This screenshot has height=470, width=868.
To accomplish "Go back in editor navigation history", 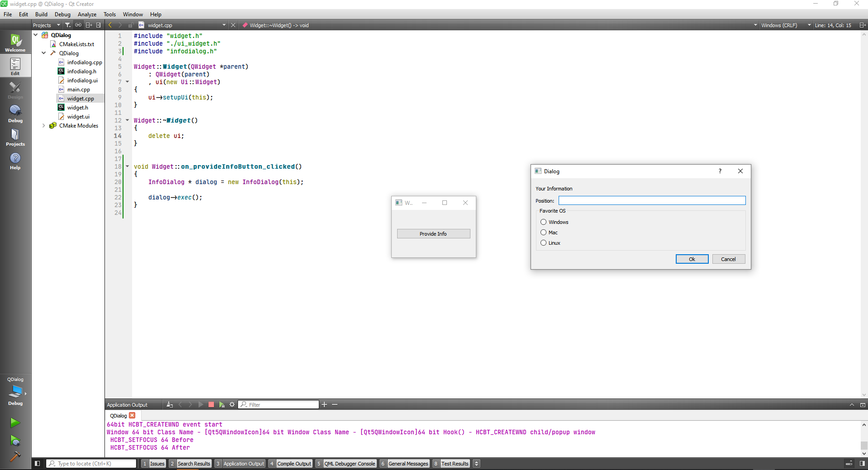I will coord(110,25).
